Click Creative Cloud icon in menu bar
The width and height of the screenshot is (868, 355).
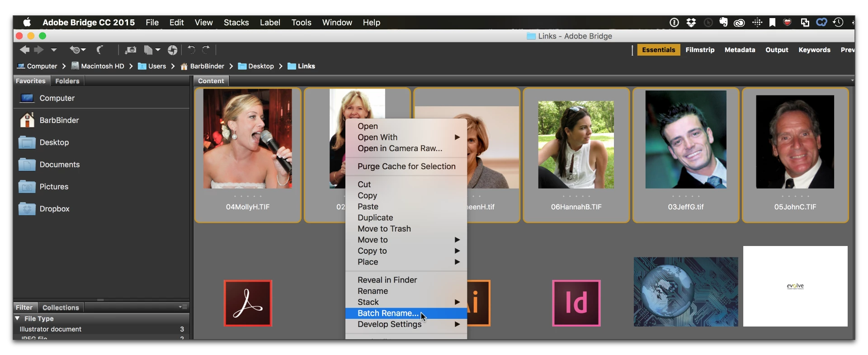point(739,23)
